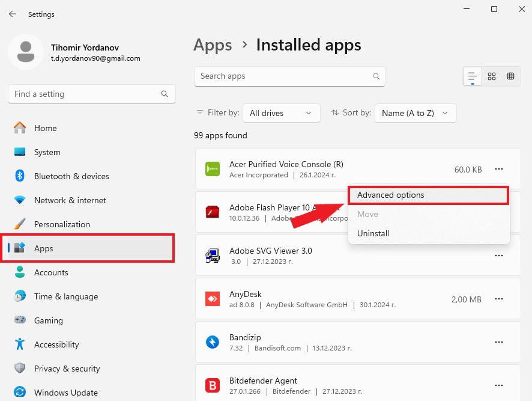Click the Adobe SVG Viewer app icon
The width and height of the screenshot is (532, 401).
point(213,256)
